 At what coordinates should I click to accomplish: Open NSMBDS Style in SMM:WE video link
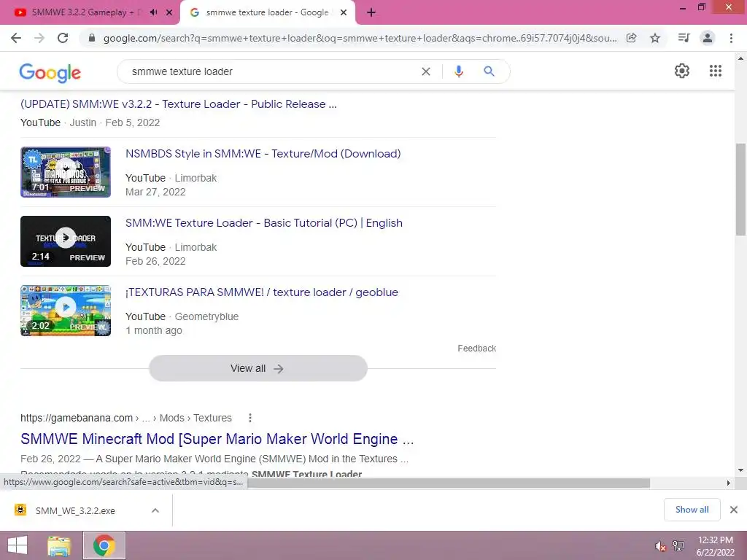tap(263, 154)
